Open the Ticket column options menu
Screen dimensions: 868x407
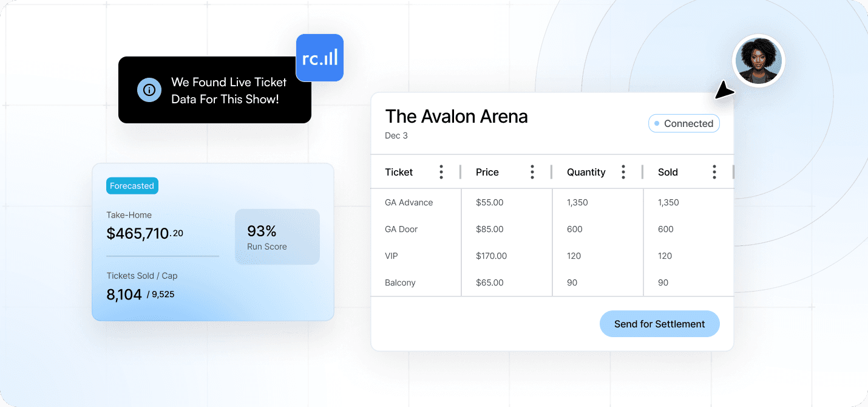click(x=441, y=172)
